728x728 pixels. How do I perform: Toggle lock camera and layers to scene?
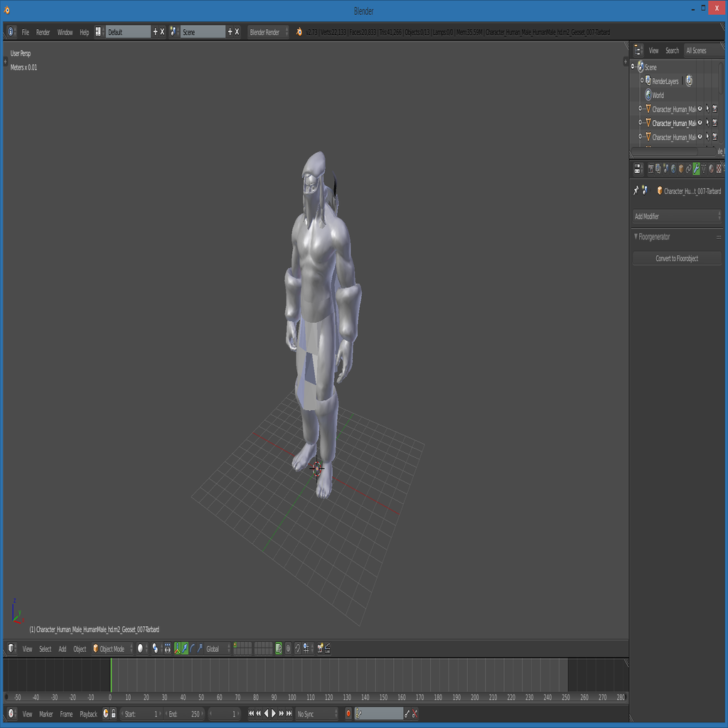pos(279,648)
